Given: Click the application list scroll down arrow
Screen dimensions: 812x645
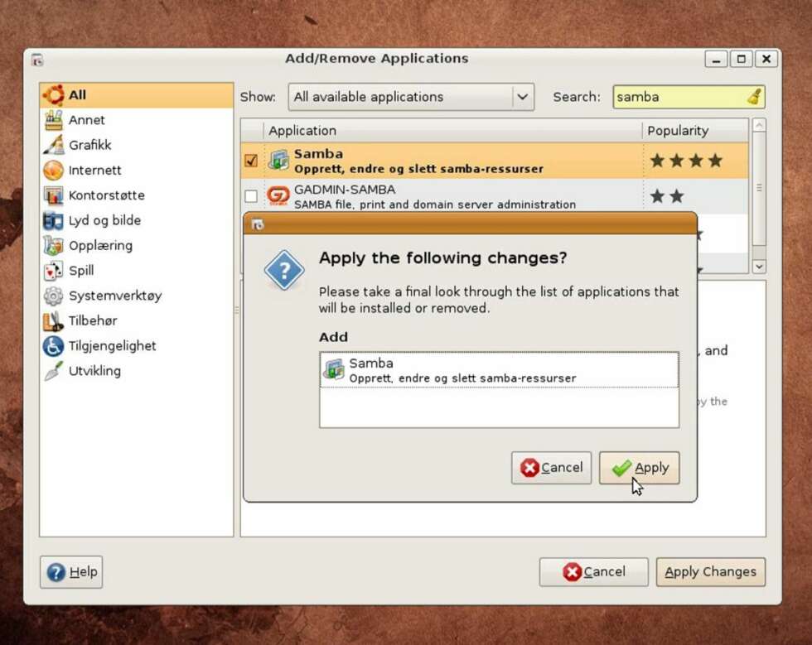Looking at the screenshot, I should coord(759,267).
